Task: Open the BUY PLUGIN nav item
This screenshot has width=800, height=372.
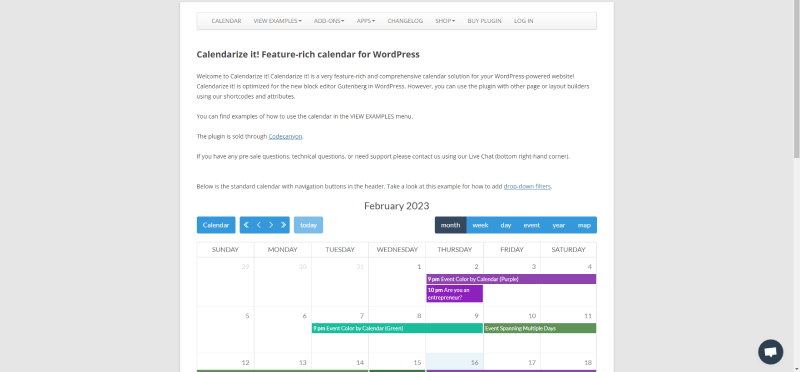Action: (x=484, y=21)
